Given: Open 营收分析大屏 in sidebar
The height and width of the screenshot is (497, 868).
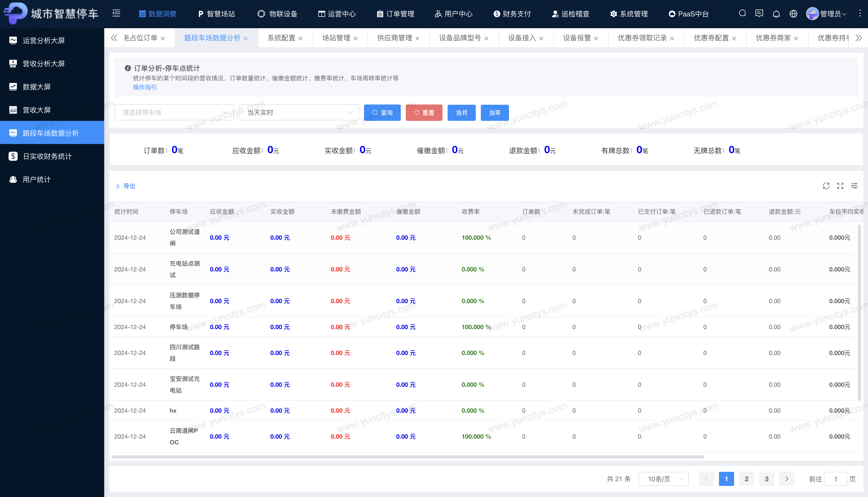Looking at the screenshot, I should point(52,64).
